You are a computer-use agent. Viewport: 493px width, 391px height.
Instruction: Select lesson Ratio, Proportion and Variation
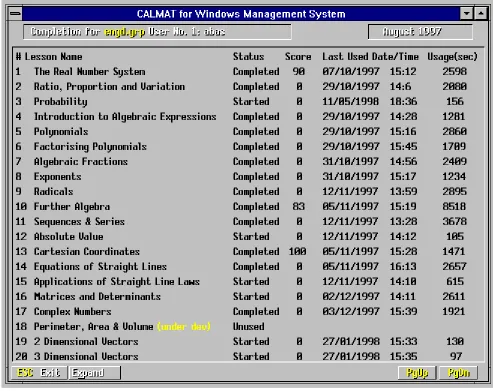(109, 87)
